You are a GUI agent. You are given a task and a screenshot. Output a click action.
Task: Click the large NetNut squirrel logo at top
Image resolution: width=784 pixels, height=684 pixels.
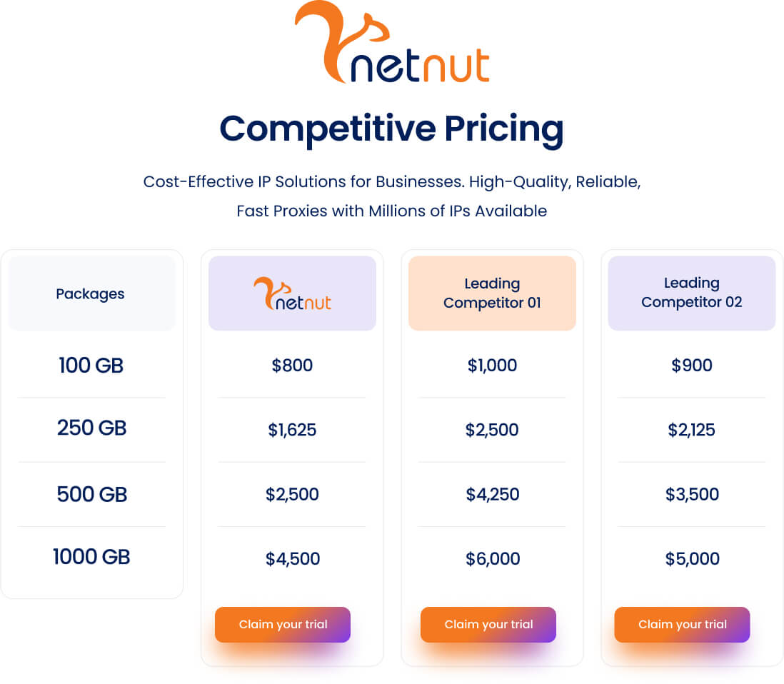click(391, 44)
